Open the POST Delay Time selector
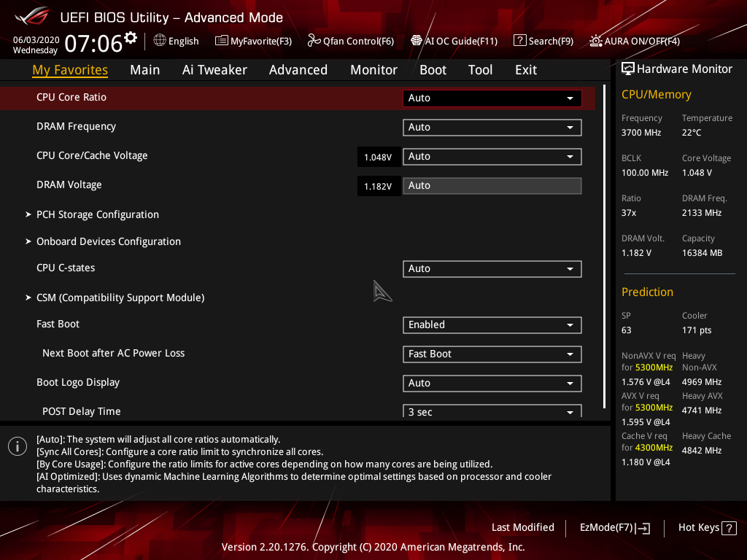This screenshot has width=747, height=560. pos(492,411)
